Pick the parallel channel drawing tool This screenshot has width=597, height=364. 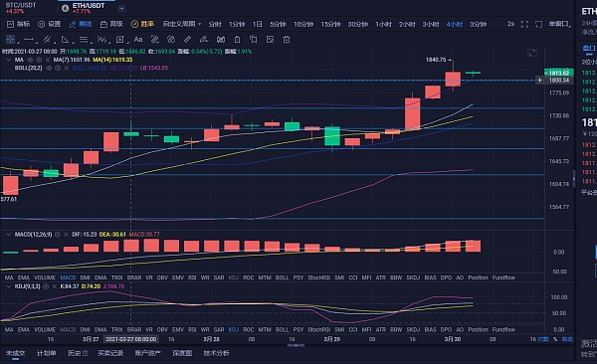pos(47,39)
